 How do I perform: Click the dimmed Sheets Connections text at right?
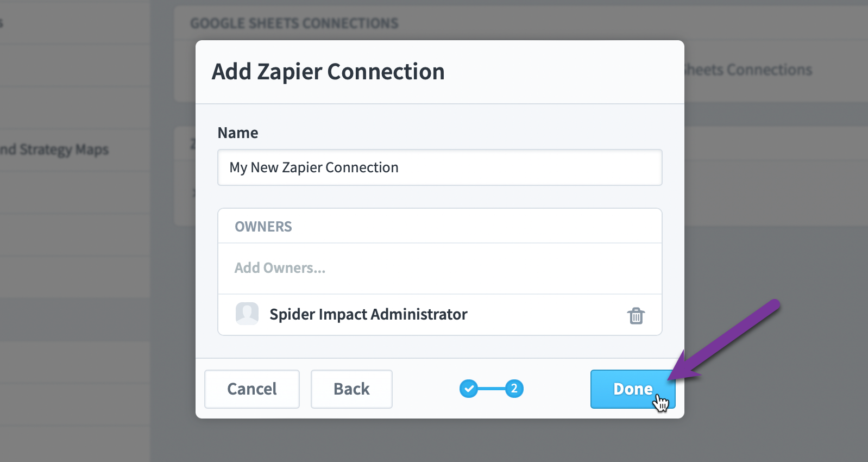point(748,70)
